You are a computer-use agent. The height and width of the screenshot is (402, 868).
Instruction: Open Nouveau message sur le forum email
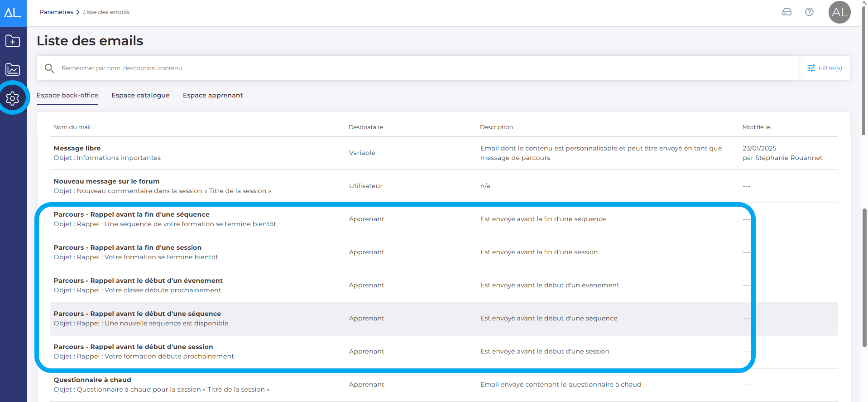[106, 181]
